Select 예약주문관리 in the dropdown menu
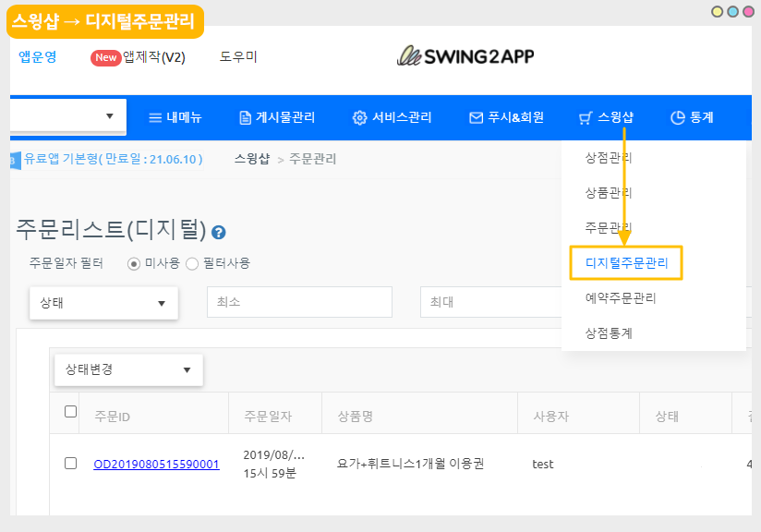The width and height of the screenshot is (761, 532). click(x=621, y=298)
